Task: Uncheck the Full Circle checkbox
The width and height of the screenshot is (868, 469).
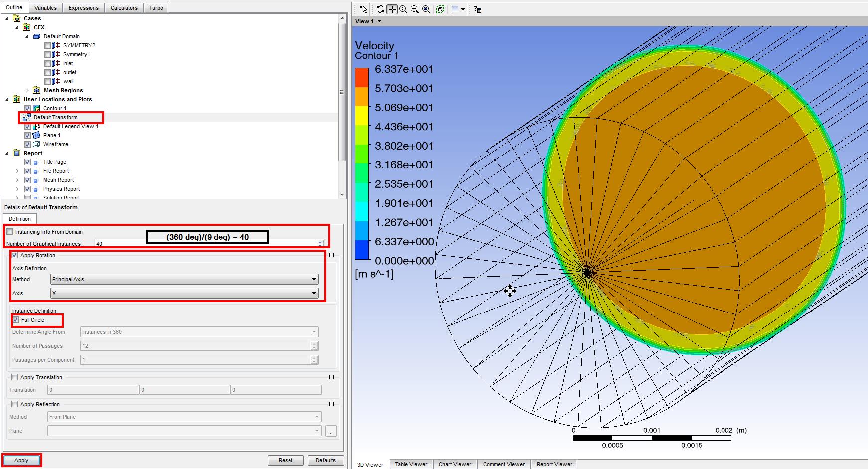Action: pyautogui.click(x=16, y=320)
